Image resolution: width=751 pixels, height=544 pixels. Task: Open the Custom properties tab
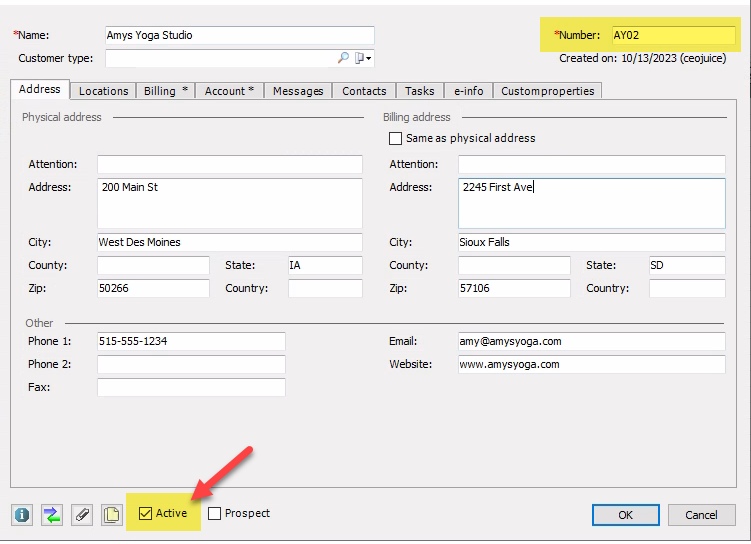click(x=547, y=91)
